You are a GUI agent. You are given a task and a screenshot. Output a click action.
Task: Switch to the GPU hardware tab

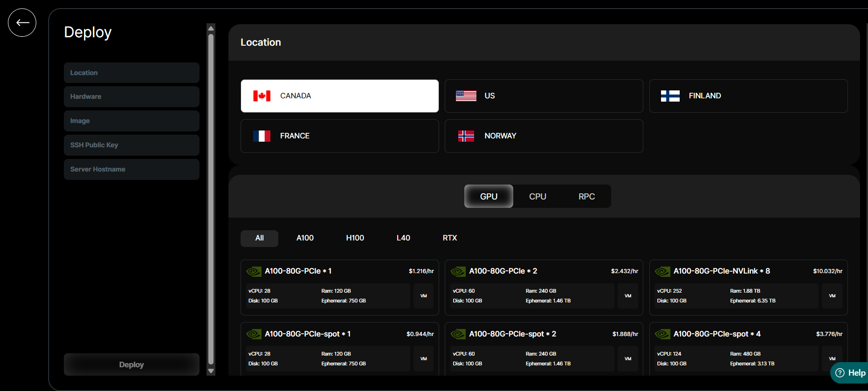(x=489, y=196)
